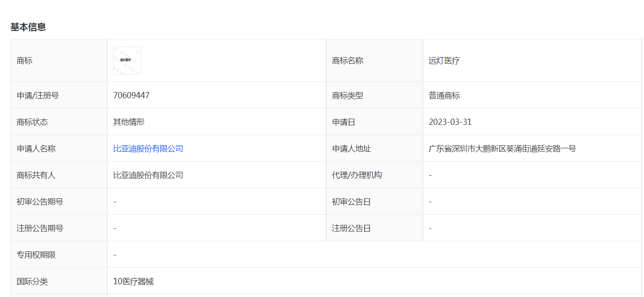Click the trademark name value 远灯医疗

pyautogui.click(x=444, y=61)
